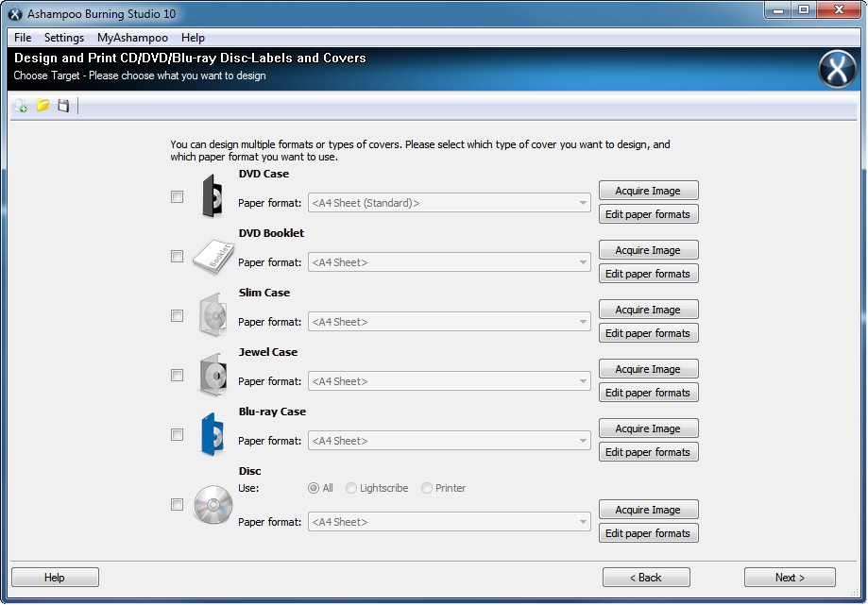Click the new project toolbar icon

coord(21,107)
